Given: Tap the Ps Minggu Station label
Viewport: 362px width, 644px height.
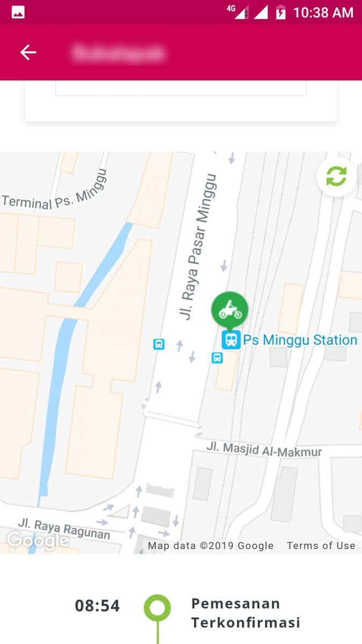Looking at the screenshot, I should tap(300, 340).
